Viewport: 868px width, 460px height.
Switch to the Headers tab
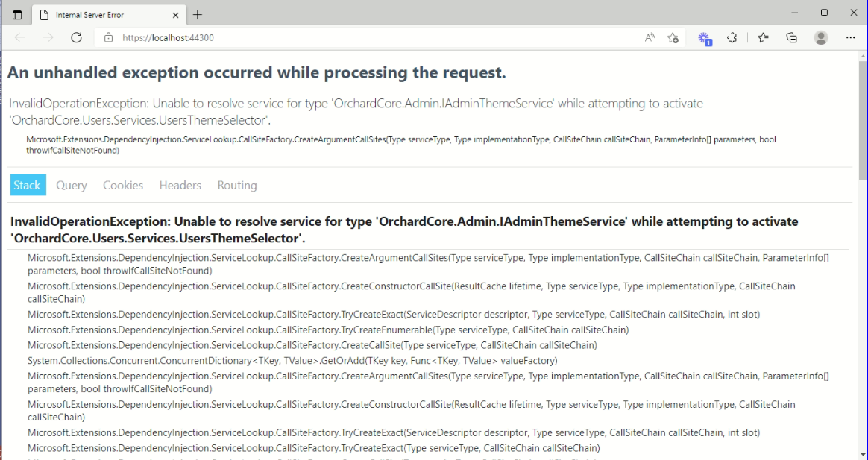click(x=180, y=185)
